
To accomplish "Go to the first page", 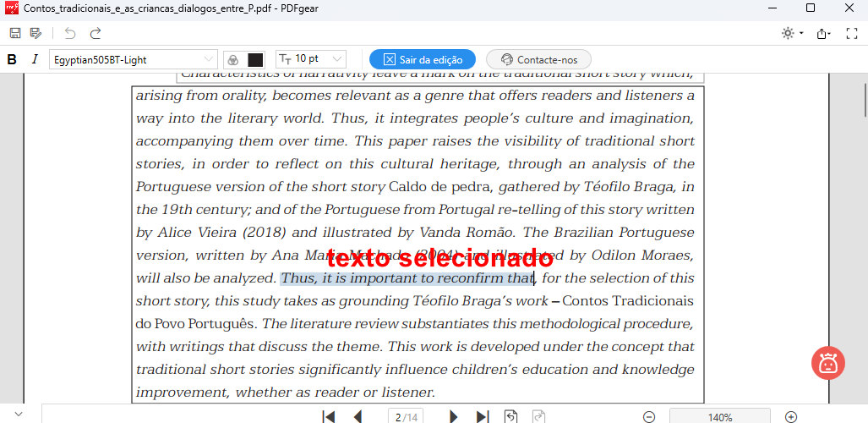I will pos(328,417).
